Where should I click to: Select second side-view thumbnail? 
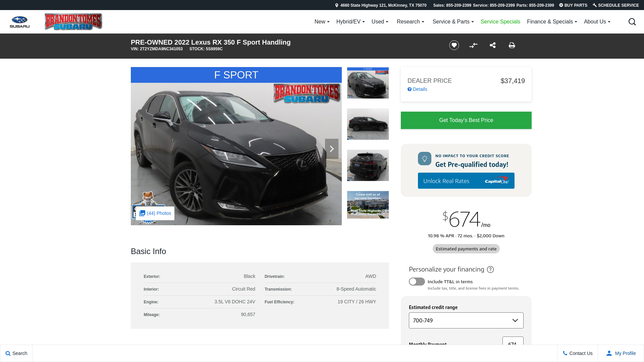[x=368, y=124]
